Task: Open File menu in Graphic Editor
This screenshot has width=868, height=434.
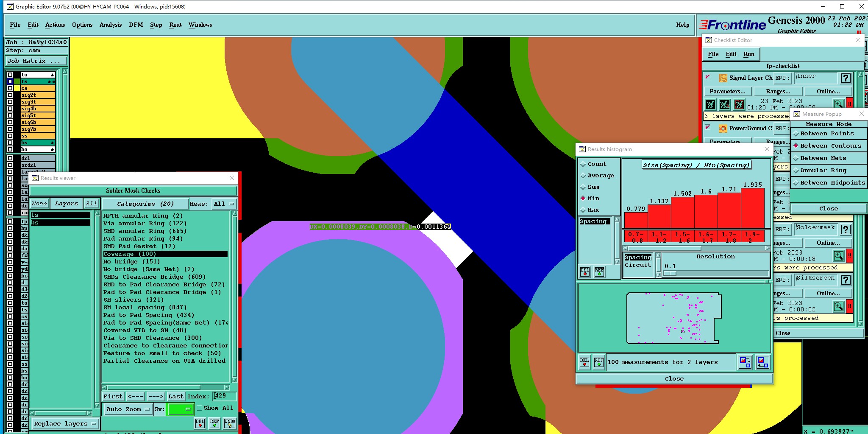Action: coord(15,25)
